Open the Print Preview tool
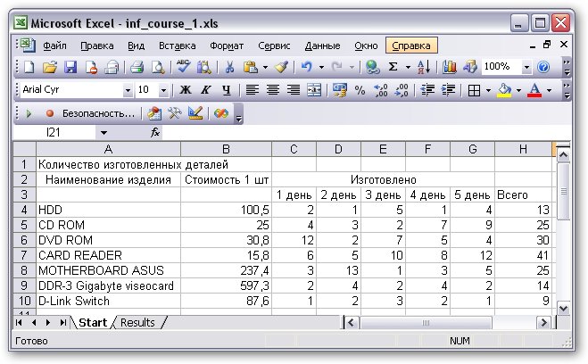 (158, 67)
